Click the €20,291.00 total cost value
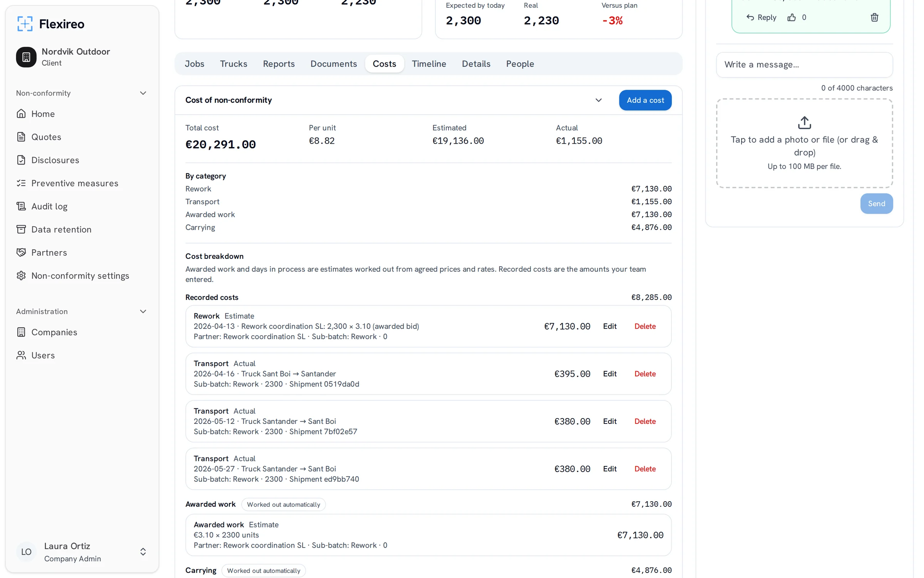 [221, 144]
